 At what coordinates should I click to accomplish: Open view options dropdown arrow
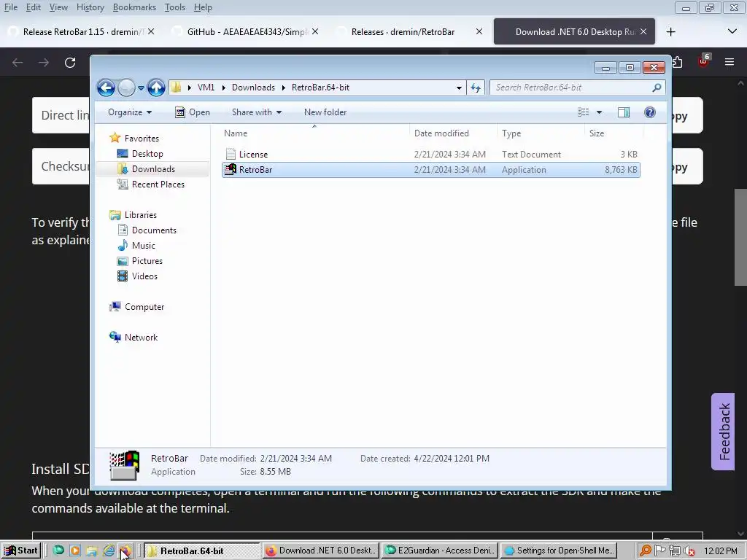[600, 112]
